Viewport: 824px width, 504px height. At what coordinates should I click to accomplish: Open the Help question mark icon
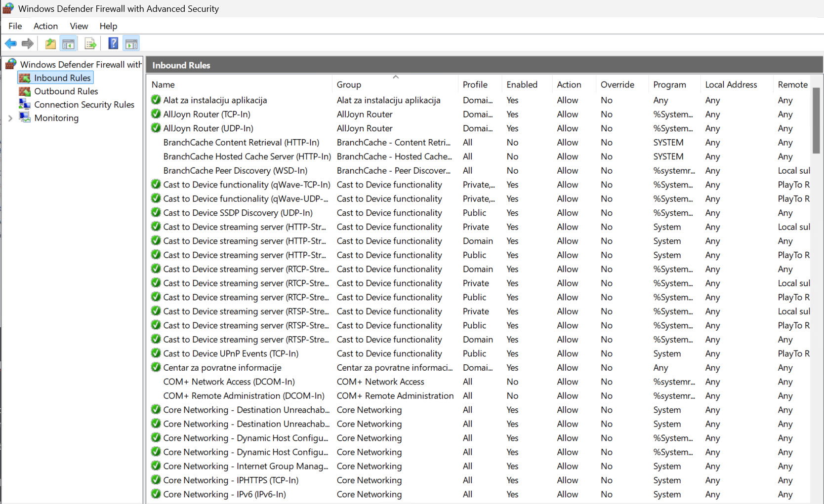pos(113,43)
